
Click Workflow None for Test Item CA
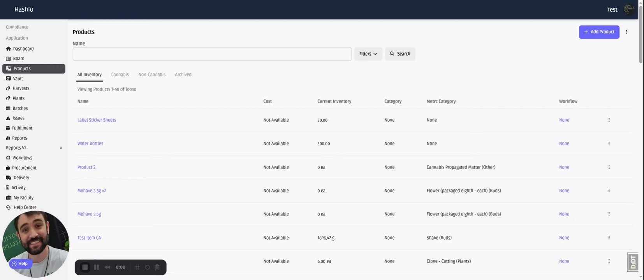pyautogui.click(x=564, y=238)
